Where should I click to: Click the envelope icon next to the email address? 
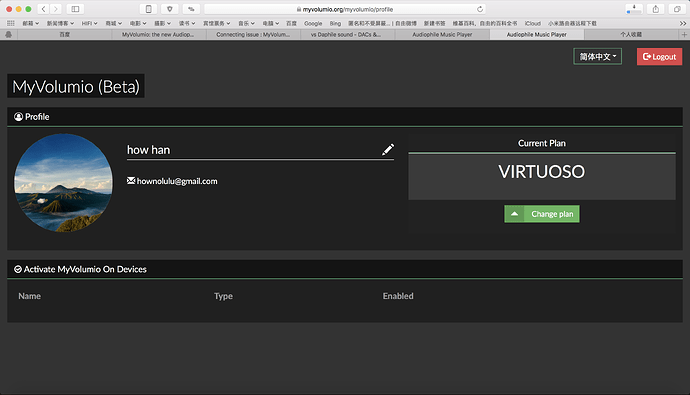(131, 181)
